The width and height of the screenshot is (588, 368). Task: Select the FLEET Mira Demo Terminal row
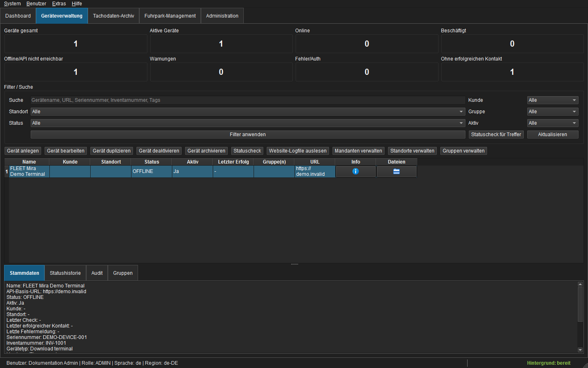click(x=211, y=171)
